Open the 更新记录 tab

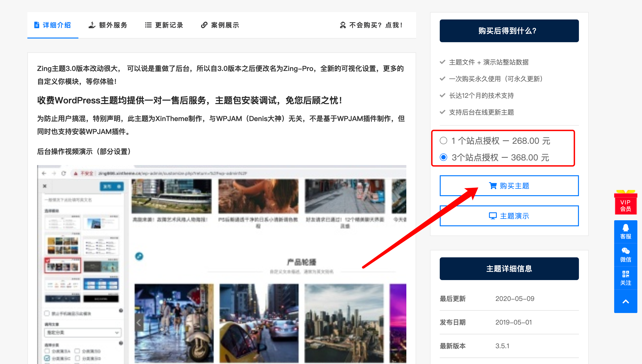coord(164,25)
